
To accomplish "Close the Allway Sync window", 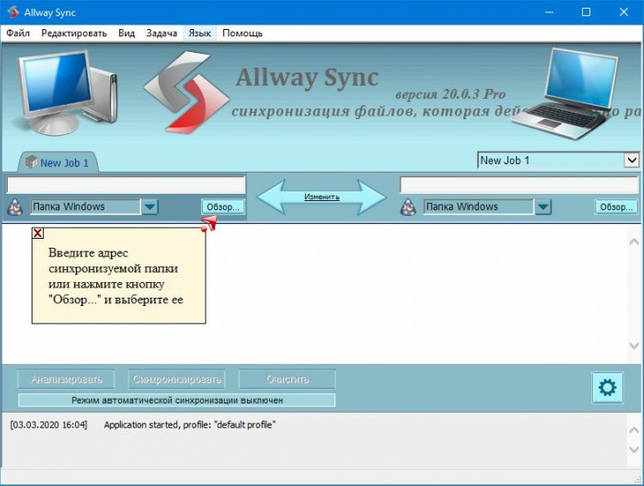I will pos(624,12).
